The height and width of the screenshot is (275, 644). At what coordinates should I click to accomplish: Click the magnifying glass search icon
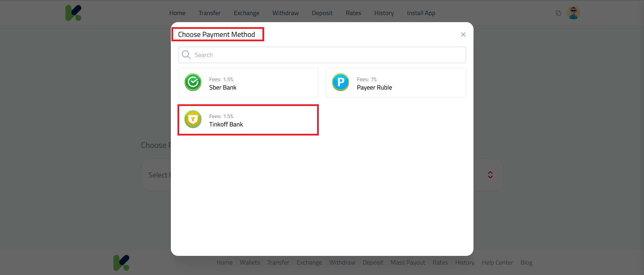186,55
